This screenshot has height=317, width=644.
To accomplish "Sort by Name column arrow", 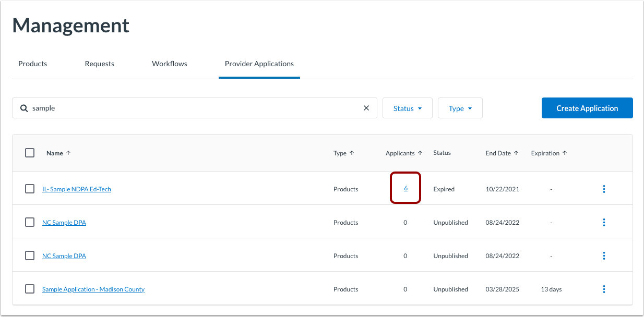I will (x=68, y=153).
